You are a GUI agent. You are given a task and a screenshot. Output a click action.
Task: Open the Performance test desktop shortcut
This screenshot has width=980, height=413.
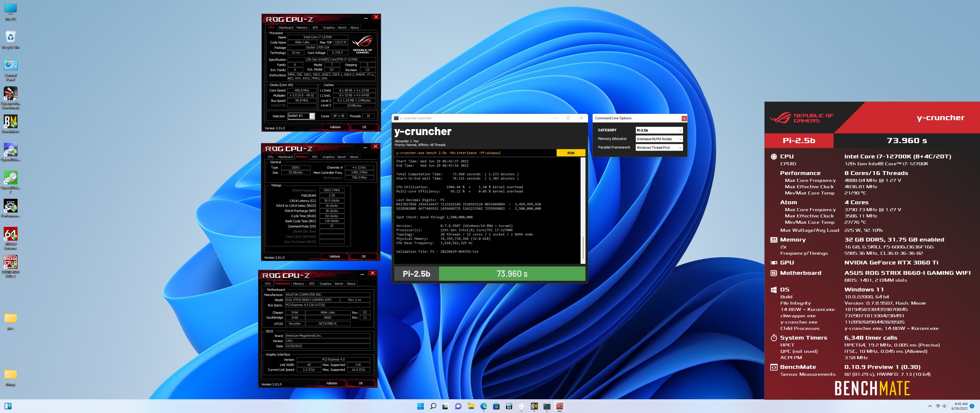(x=10, y=209)
